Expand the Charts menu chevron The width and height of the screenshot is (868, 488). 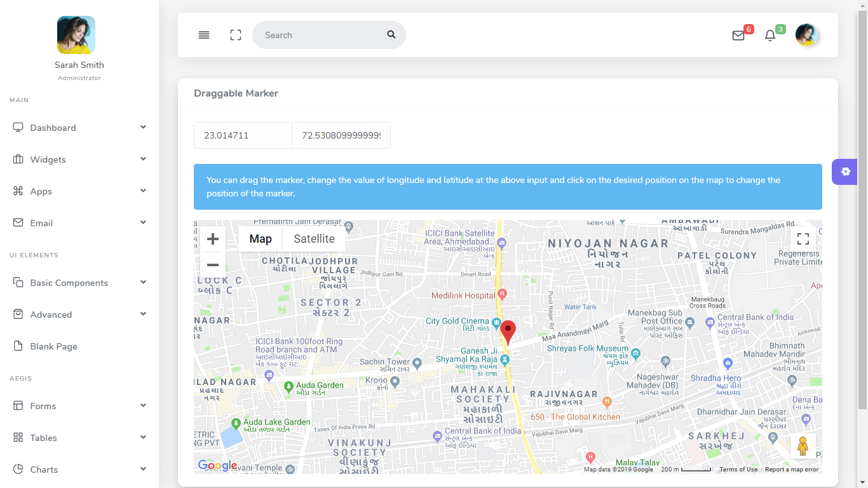click(x=143, y=469)
